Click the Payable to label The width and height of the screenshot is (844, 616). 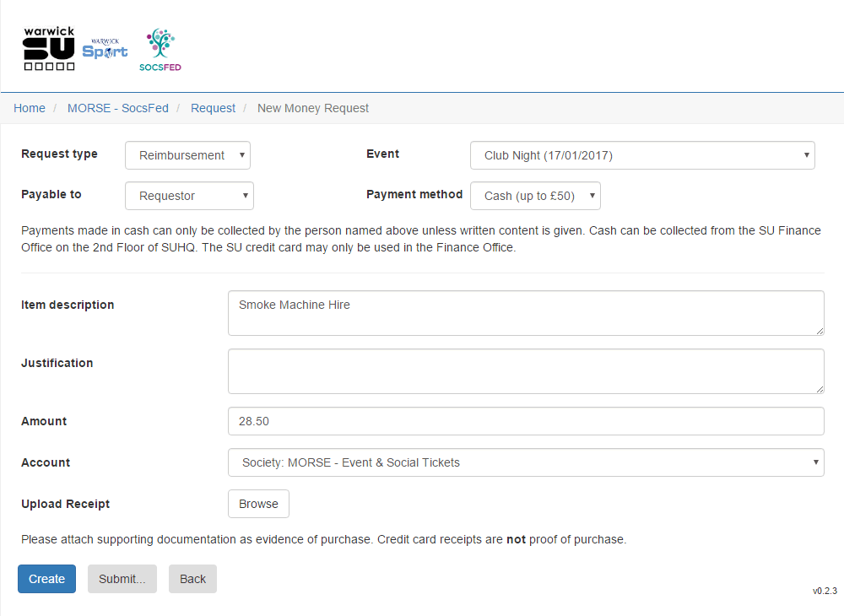coord(51,194)
